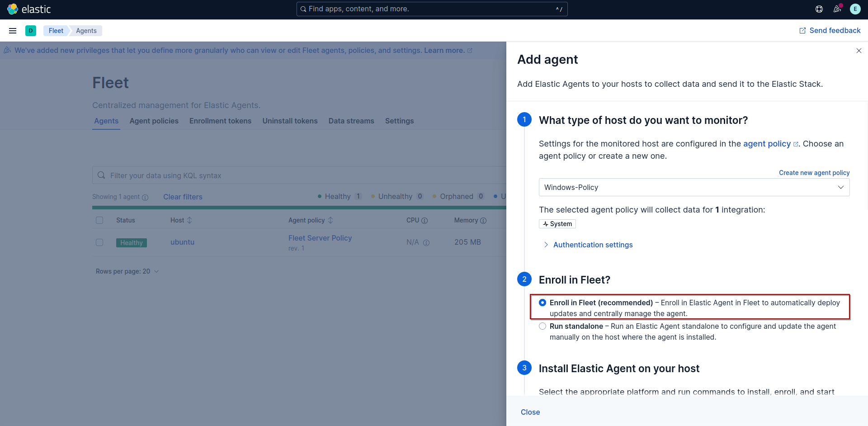Tick the select-all agents checkbox
Image resolution: width=868 pixels, height=426 pixels.
99,220
